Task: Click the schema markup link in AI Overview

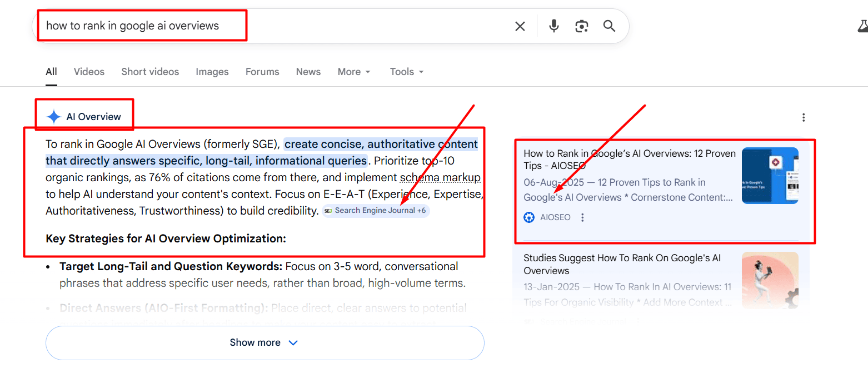Action: click(x=440, y=177)
